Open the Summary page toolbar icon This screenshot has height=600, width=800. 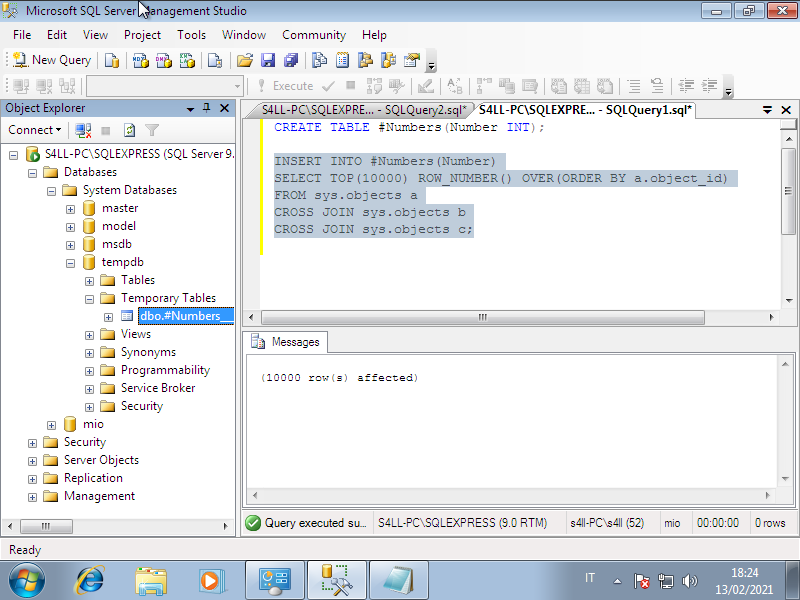(342, 60)
